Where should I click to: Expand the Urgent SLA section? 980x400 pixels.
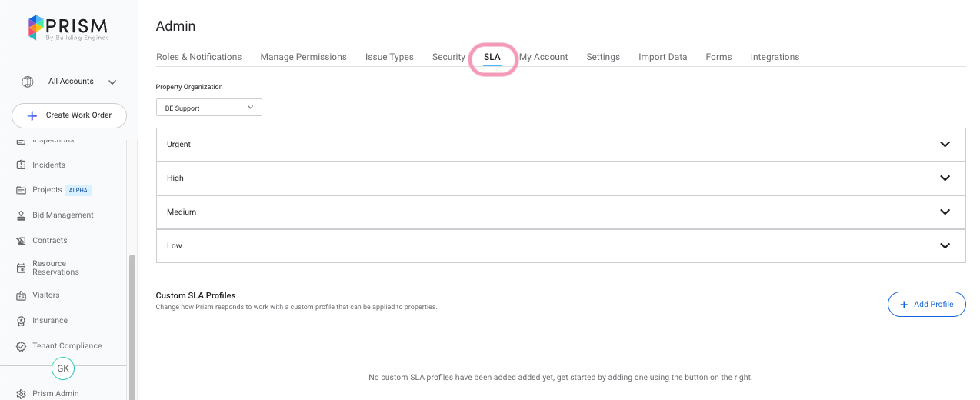945,145
